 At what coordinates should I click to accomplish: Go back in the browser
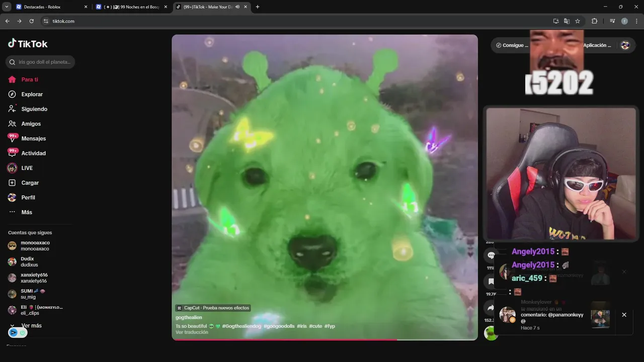tap(7, 21)
